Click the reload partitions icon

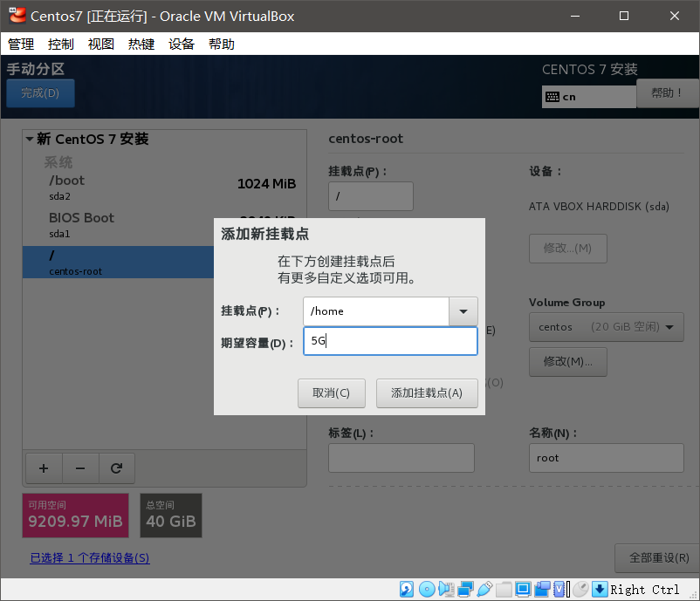click(117, 468)
